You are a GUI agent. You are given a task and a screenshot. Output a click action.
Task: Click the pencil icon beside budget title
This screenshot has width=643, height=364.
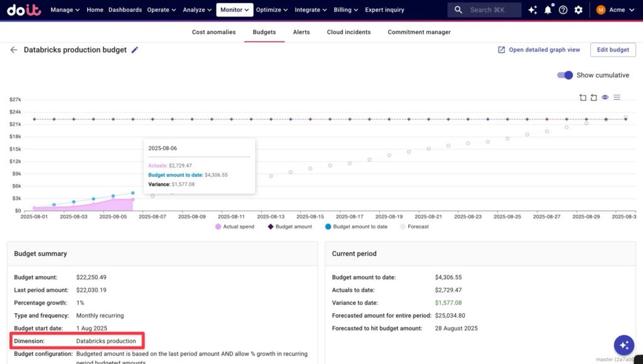(134, 50)
